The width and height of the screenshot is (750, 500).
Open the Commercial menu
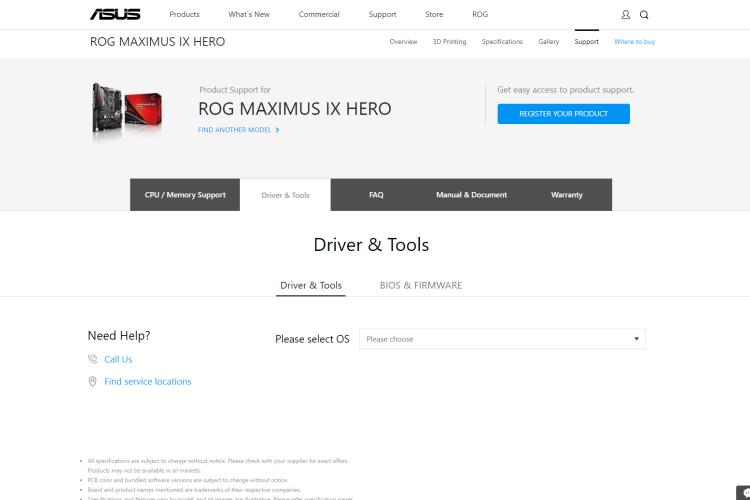pyautogui.click(x=319, y=14)
